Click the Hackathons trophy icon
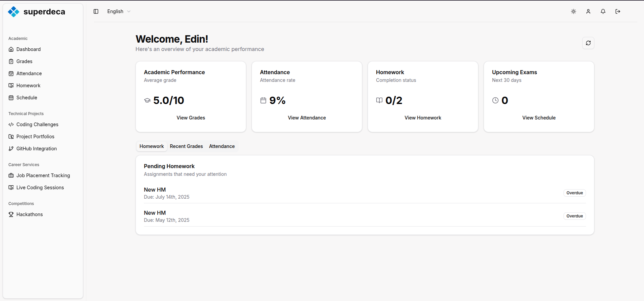The image size is (644, 301). [11, 214]
